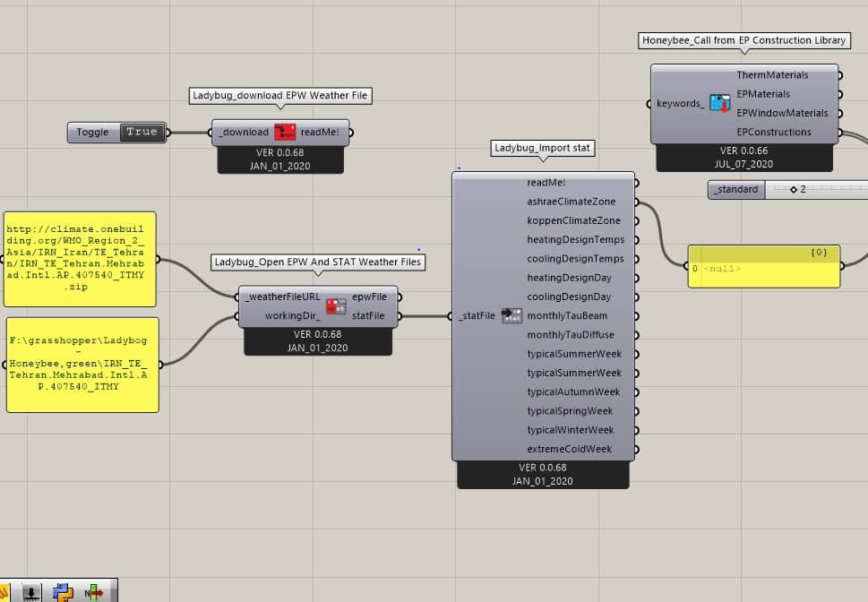Click the "heatingDesignDay" output text
This screenshot has width=868, height=602.
tap(569, 278)
